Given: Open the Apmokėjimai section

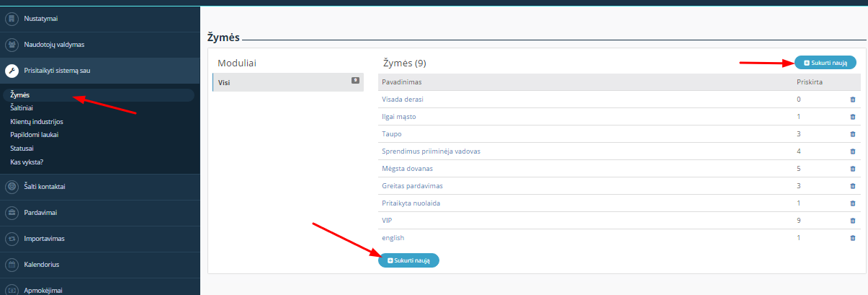Looking at the screenshot, I should click(100, 287).
